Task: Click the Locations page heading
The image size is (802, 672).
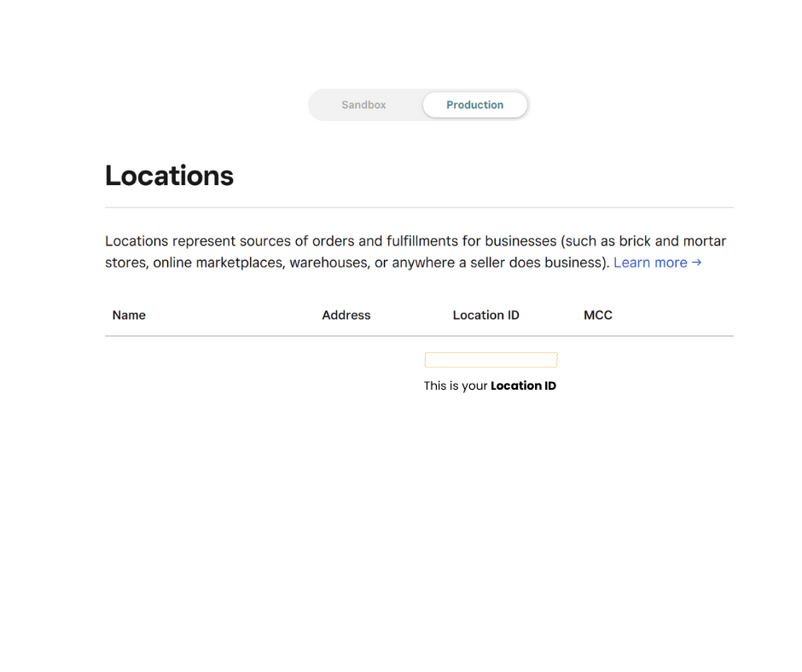Action: click(169, 176)
